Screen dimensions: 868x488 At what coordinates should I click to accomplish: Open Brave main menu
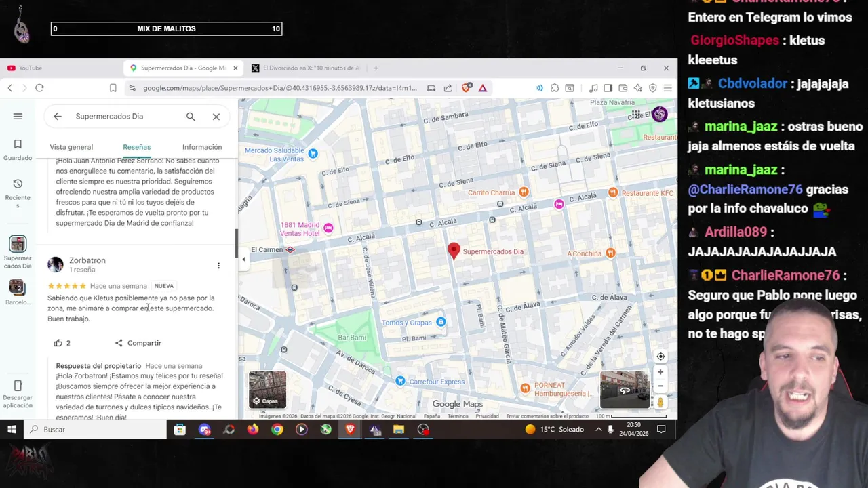[x=667, y=88]
